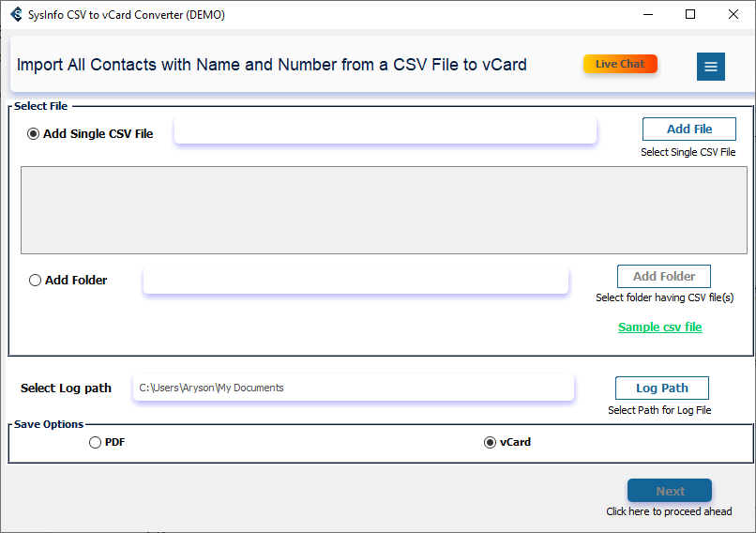Click the folder path input field
The height and width of the screenshot is (533, 756).
tap(355, 280)
